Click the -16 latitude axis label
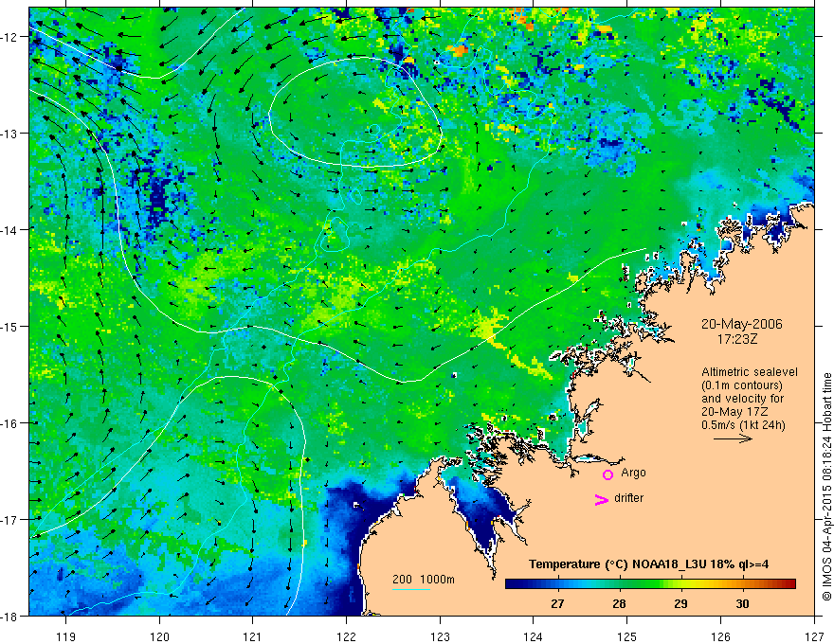Image resolution: width=834 pixels, height=644 pixels. click(x=9, y=423)
